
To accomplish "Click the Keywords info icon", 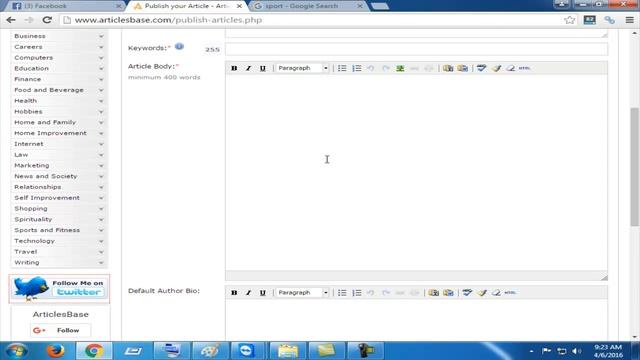I will click(x=179, y=47).
